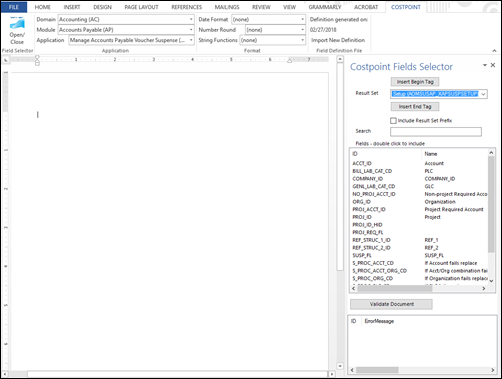
Task: Select the PROJ_REQ_FL field row
Action: click(x=419, y=232)
